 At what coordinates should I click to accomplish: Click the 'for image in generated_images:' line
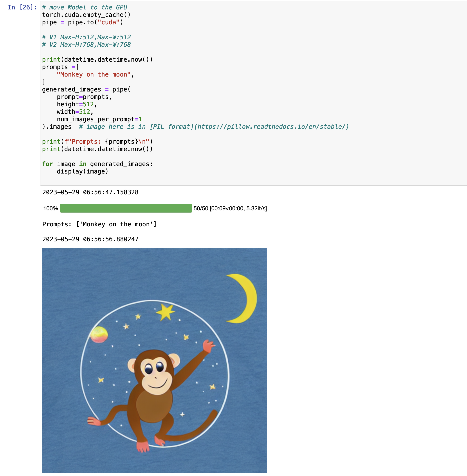[97, 164]
